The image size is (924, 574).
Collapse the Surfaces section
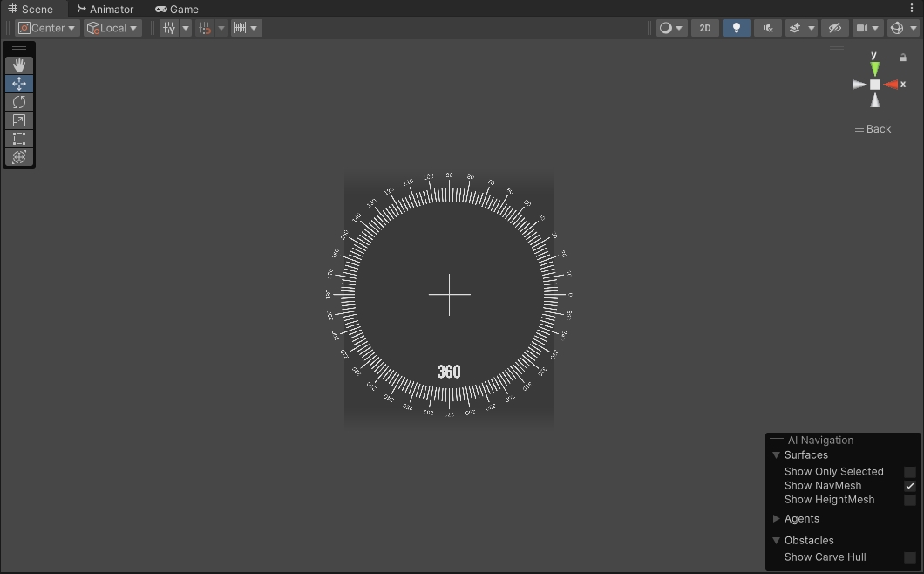point(776,454)
